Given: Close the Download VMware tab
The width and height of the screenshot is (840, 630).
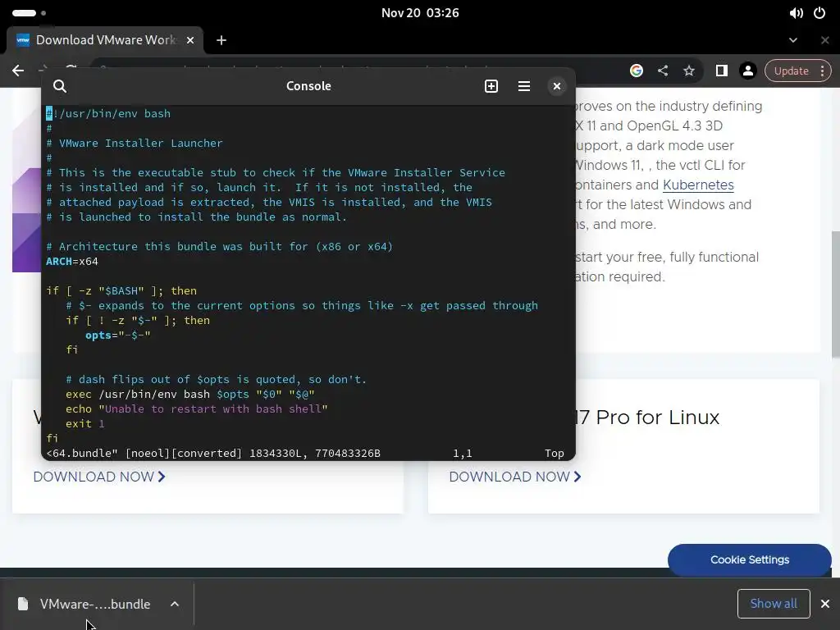Looking at the screenshot, I should pyautogui.click(x=190, y=40).
